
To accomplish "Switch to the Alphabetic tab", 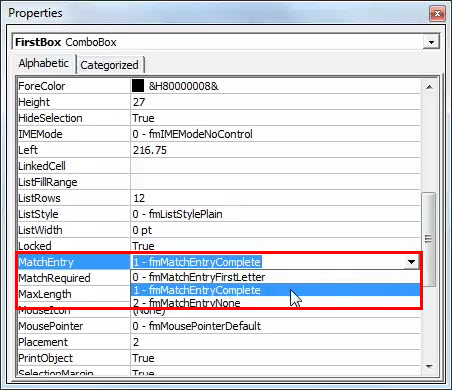I will tap(44, 63).
